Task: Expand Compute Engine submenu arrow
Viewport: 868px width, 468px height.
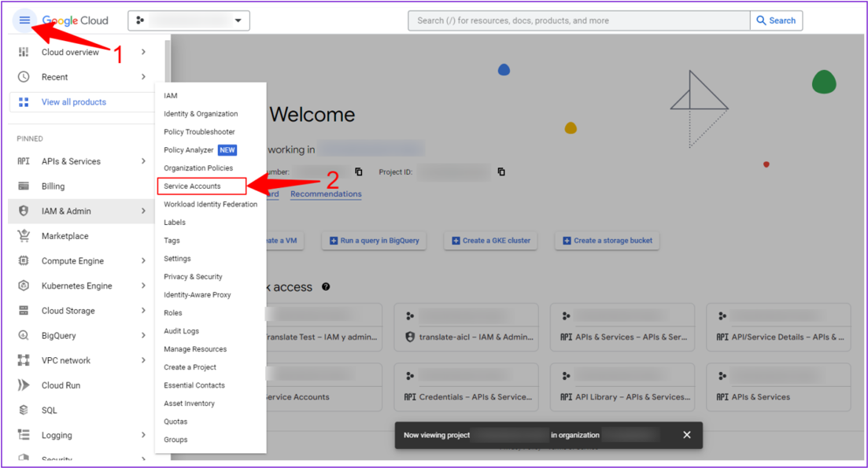Action: tap(143, 260)
